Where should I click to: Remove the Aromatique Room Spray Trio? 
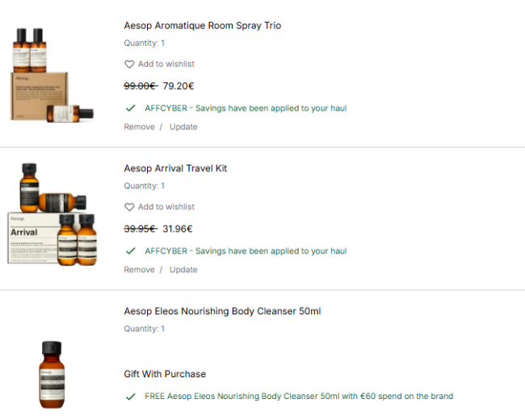coord(139,127)
